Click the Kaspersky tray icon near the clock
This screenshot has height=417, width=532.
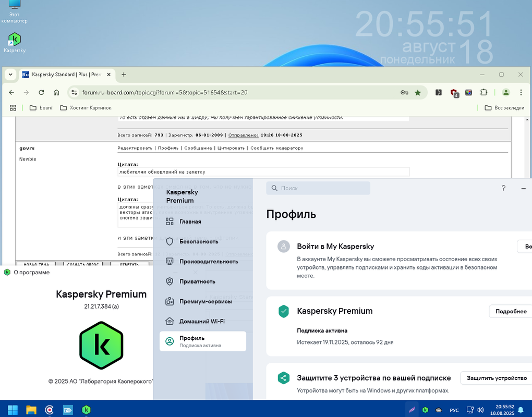425,410
